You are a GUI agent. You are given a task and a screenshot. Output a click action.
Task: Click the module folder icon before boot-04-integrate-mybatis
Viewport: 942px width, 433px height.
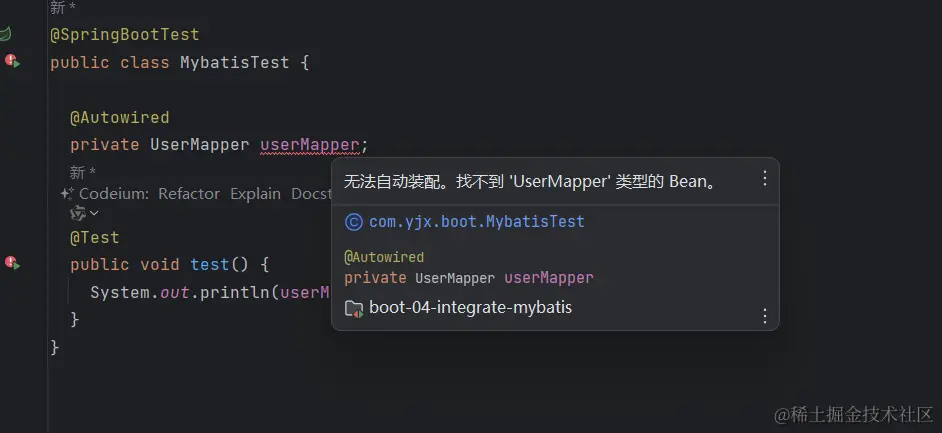(x=354, y=309)
